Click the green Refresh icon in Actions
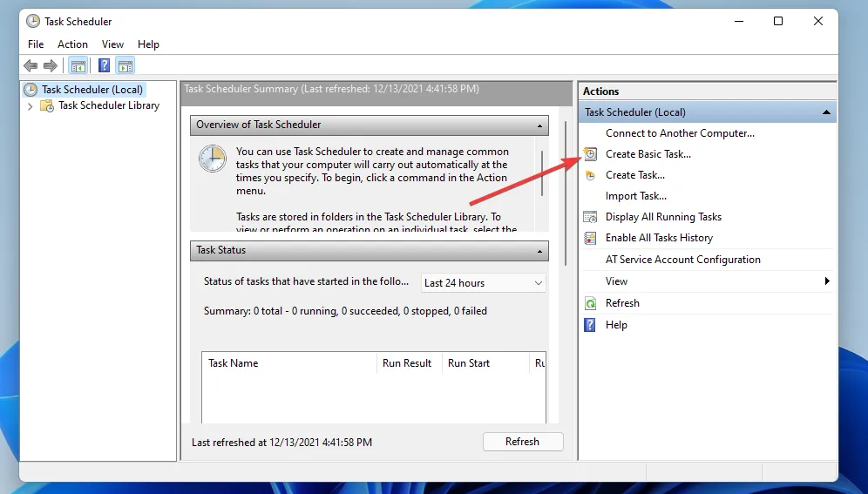 [x=590, y=303]
